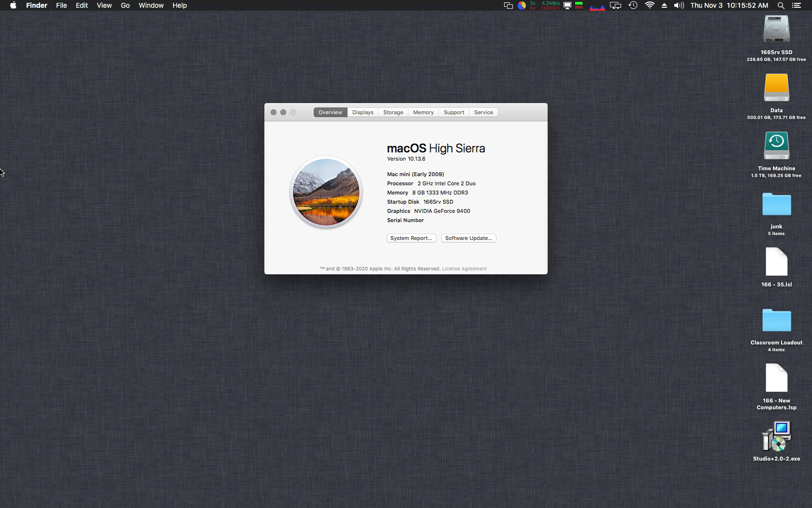
Task: Open Notification Center
Action: (x=797, y=5)
